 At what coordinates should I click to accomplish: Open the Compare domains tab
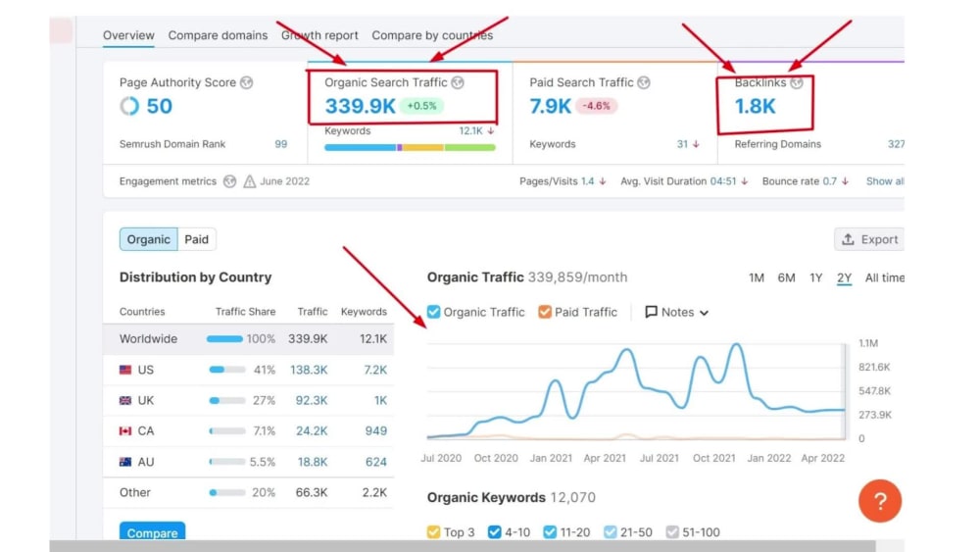[x=218, y=35]
